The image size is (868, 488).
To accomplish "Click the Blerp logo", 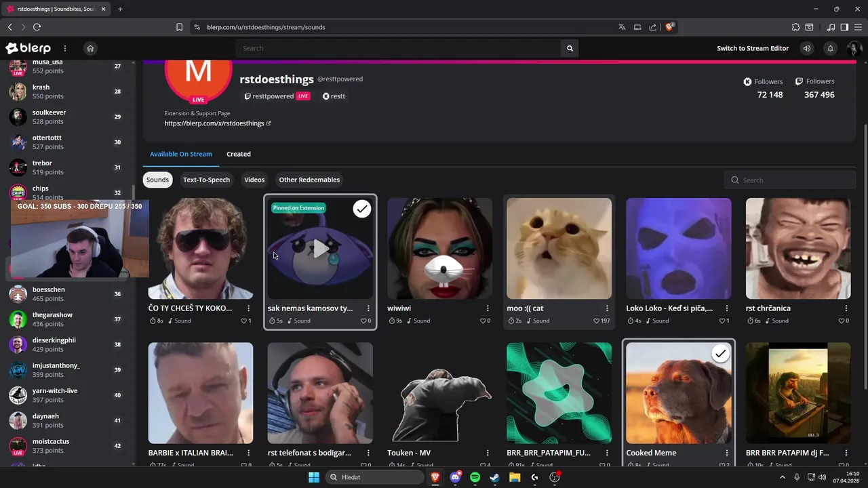I will pos(28,48).
